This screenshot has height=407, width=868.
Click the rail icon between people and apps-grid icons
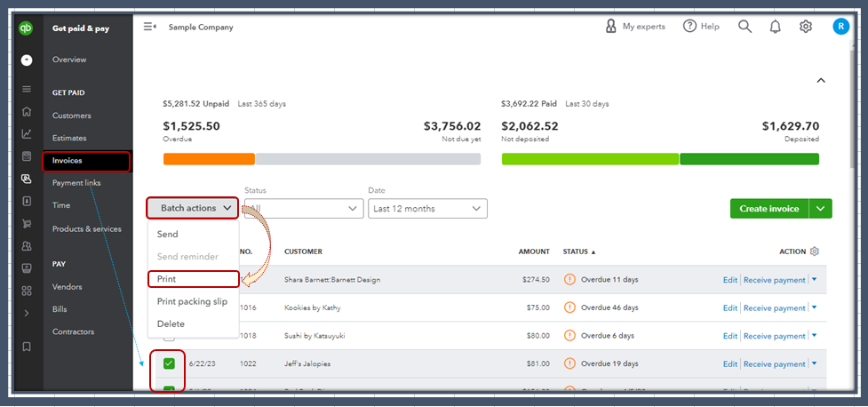tap(26, 268)
